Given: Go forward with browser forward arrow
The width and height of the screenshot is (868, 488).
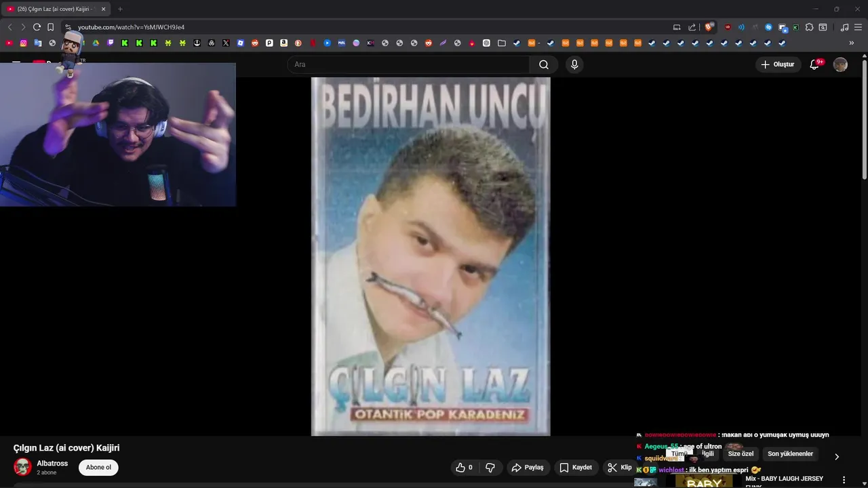Looking at the screenshot, I should tap(23, 27).
